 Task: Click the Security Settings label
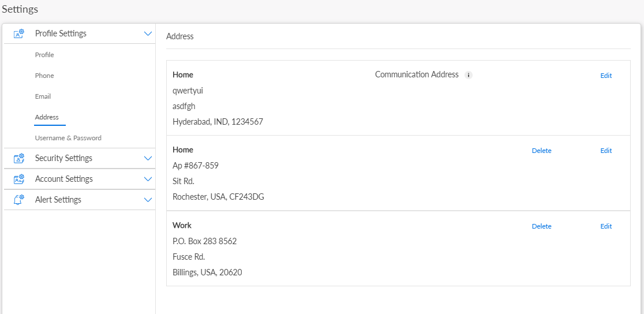(x=63, y=158)
